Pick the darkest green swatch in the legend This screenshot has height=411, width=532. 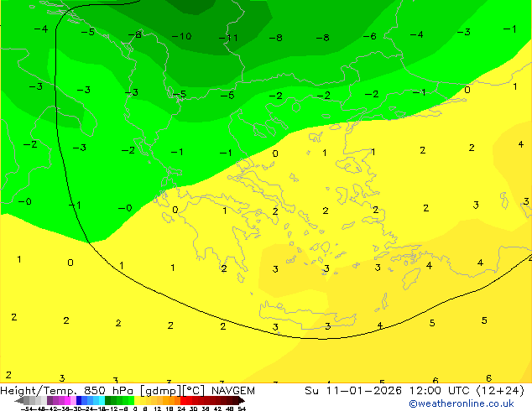[108, 400]
